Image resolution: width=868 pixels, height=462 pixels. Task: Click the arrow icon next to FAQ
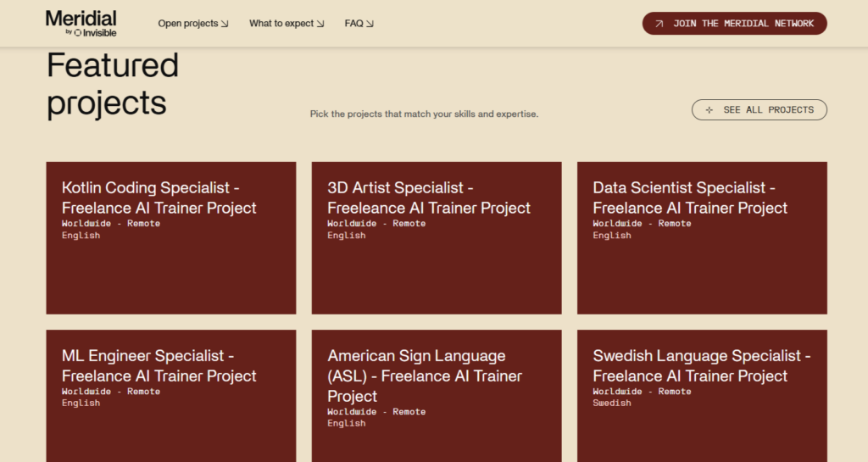click(x=370, y=24)
